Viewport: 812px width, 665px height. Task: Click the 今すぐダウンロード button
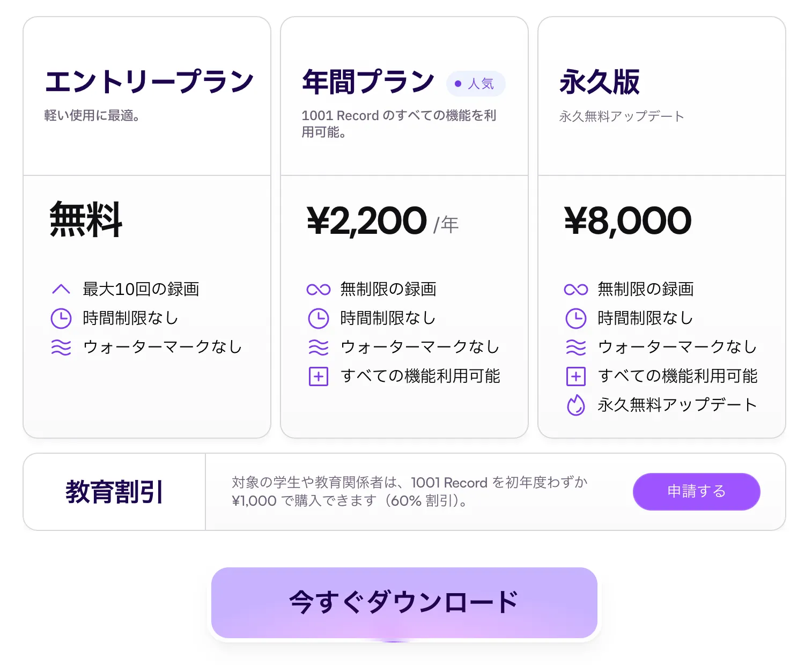tap(404, 602)
